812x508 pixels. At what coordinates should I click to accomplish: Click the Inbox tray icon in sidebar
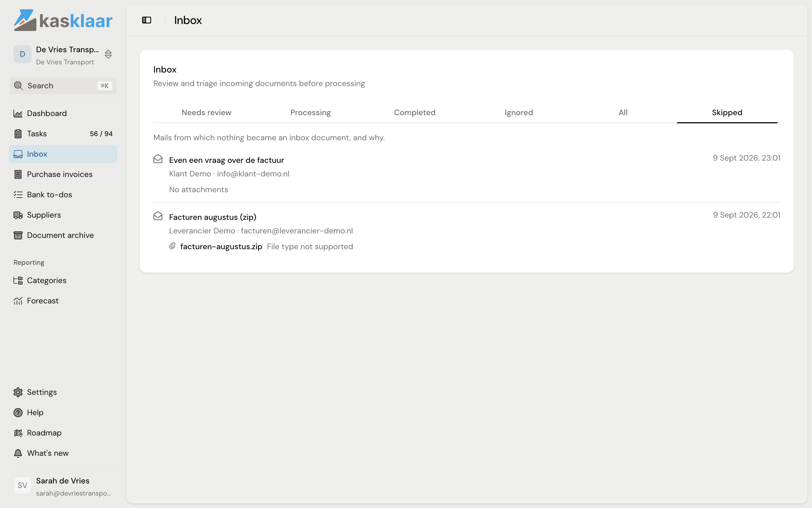point(18,154)
